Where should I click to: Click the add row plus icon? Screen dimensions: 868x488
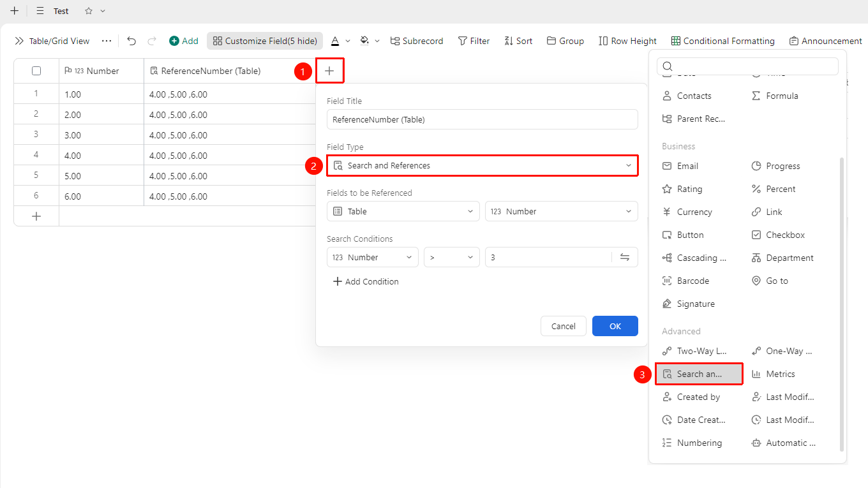tap(36, 216)
